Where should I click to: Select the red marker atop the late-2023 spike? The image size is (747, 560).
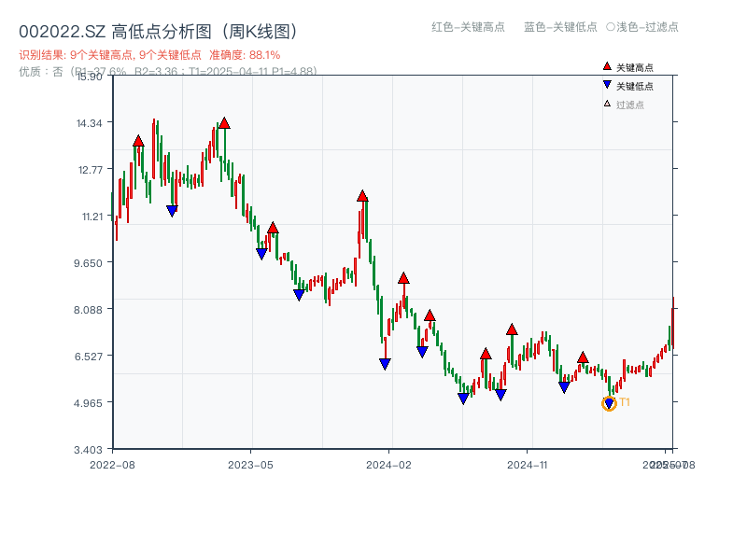pos(362,196)
